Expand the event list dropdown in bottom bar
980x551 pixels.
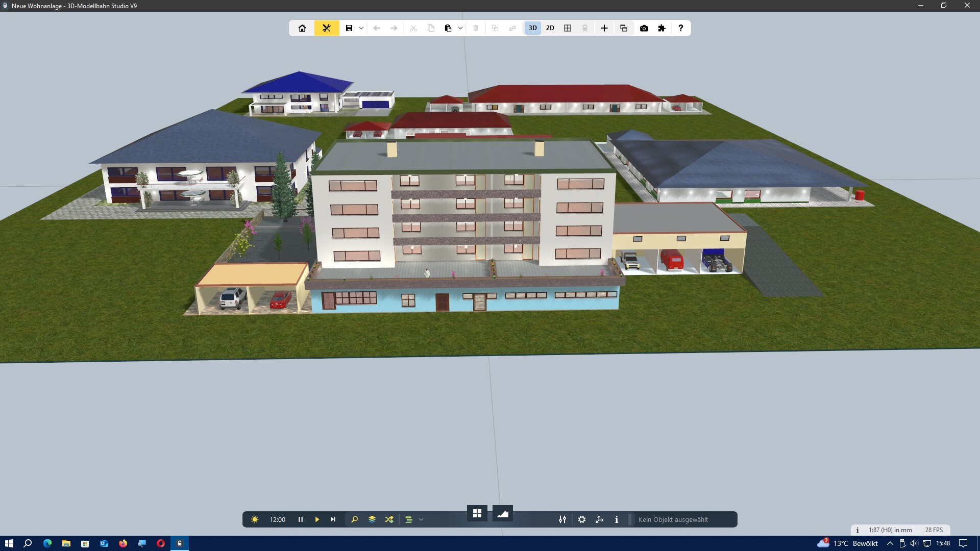421,519
